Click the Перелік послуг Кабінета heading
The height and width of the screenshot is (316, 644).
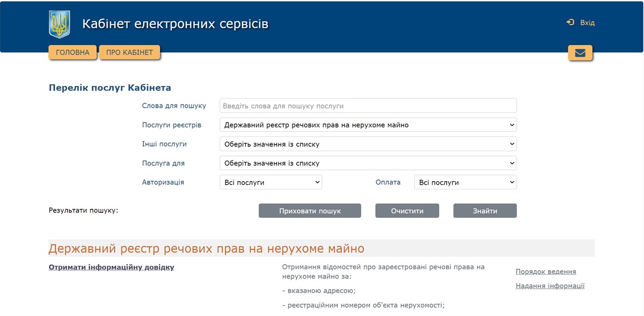tap(110, 87)
